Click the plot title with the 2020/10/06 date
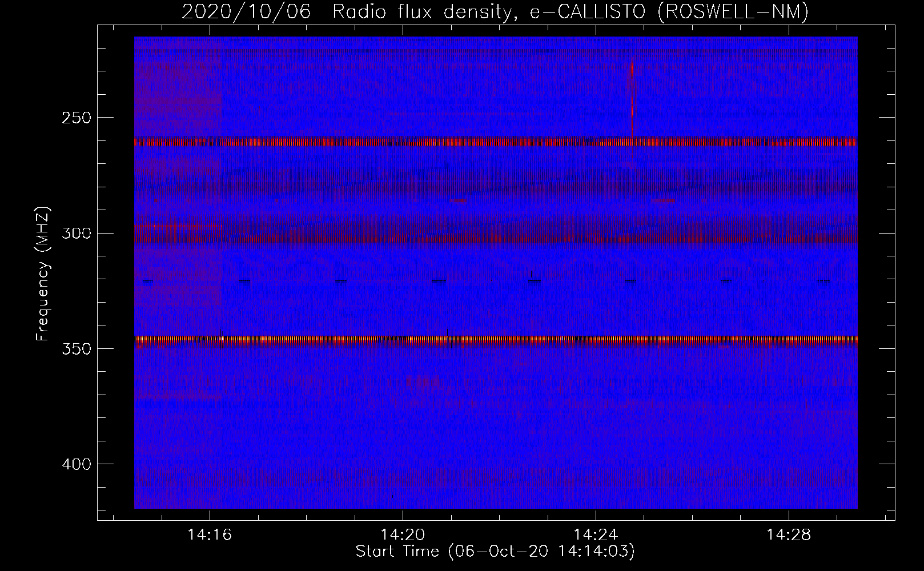The height and width of the screenshot is (571, 924). tap(495, 11)
